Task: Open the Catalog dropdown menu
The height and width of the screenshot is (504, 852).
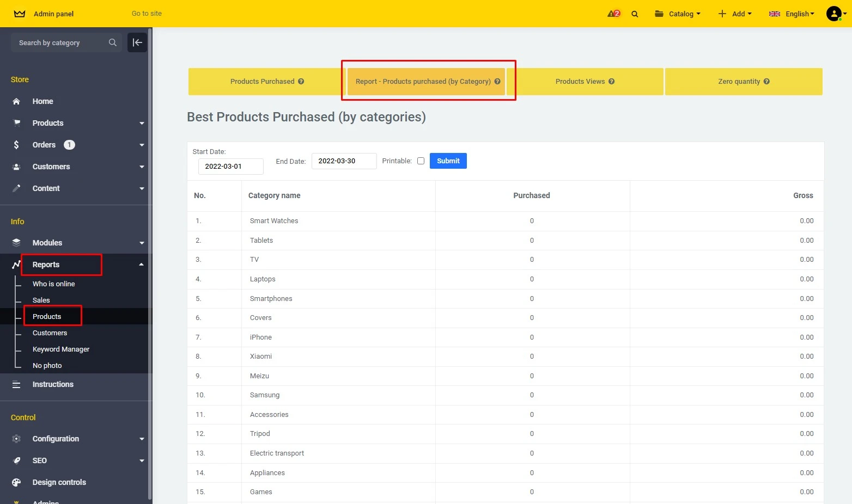Action: click(678, 14)
